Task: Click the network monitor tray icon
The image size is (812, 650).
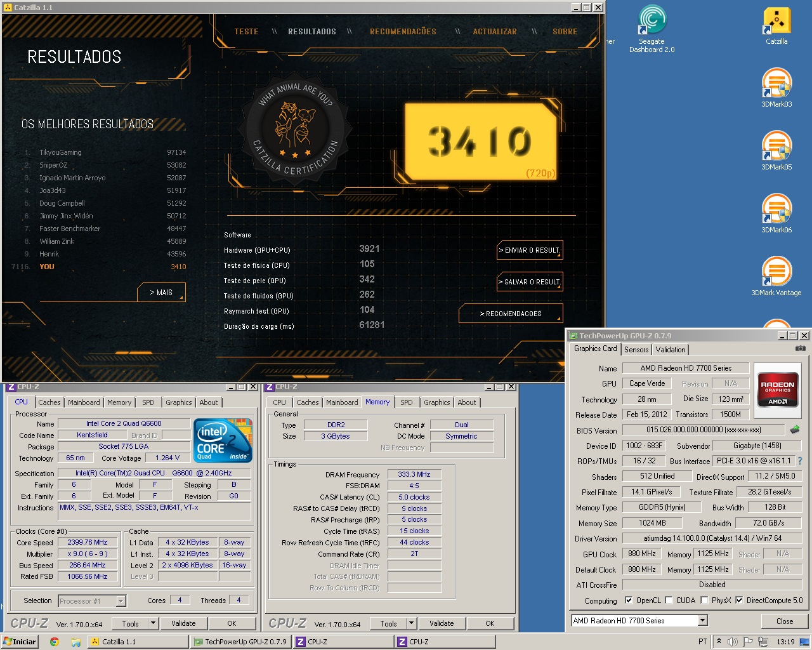Action: 763,642
